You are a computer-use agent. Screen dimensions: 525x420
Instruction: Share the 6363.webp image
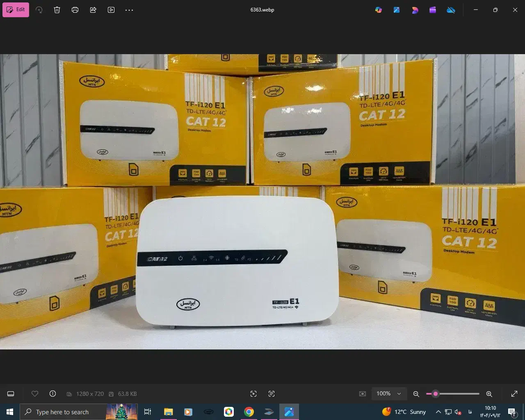pyautogui.click(x=93, y=10)
